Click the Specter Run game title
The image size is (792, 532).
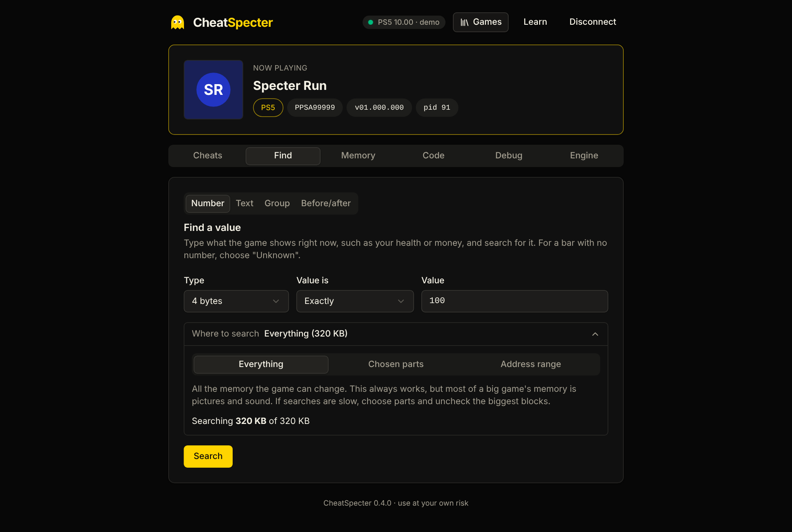coord(290,86)
